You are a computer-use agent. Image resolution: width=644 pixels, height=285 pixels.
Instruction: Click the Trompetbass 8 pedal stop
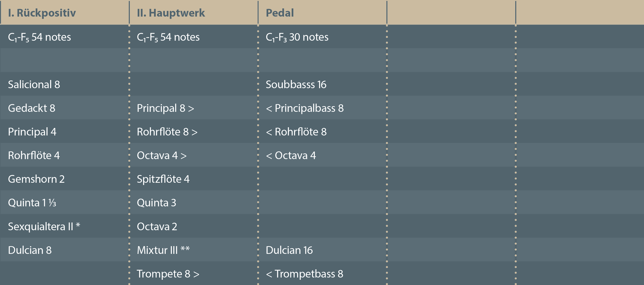coord(304,274)
